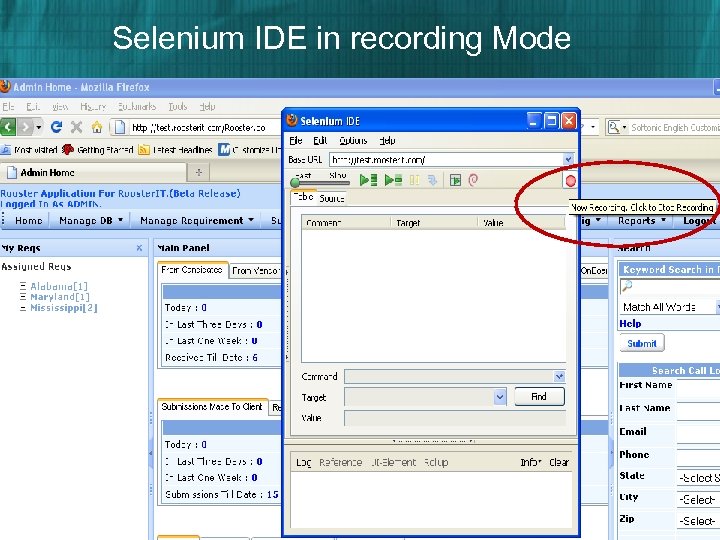Step through the test with the step icon
This screenshot has width=720, height=540.
(432, 180)
